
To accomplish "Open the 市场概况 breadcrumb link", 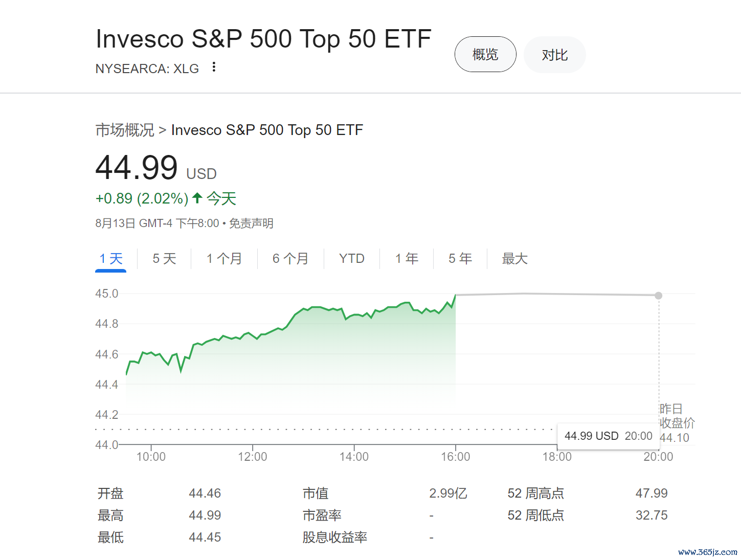I will pyautogui.click(x=125, y=130).
